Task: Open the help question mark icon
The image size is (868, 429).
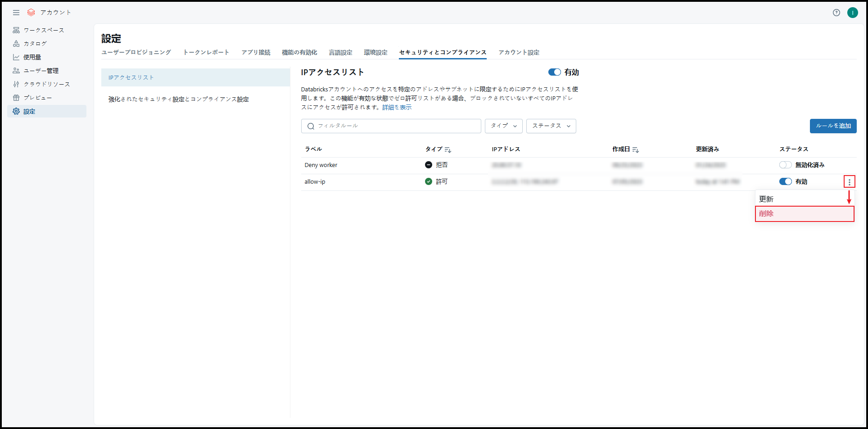Action: pyautogui.click(x=836, y=13)
